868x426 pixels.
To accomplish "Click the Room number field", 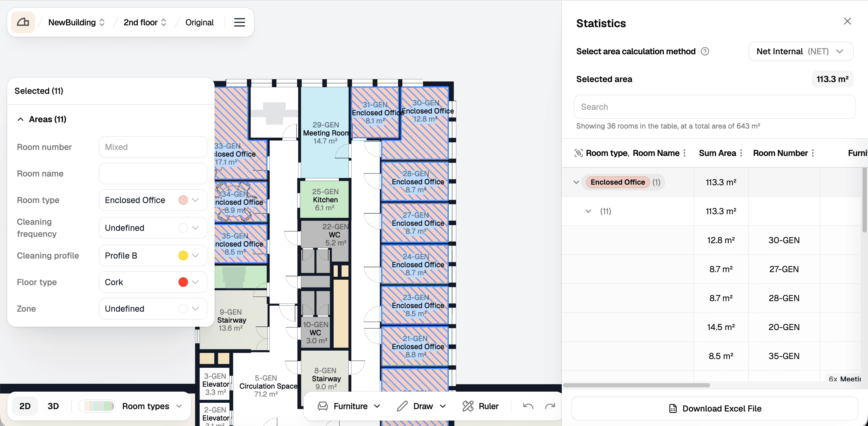I will click(x=153, y=147).
